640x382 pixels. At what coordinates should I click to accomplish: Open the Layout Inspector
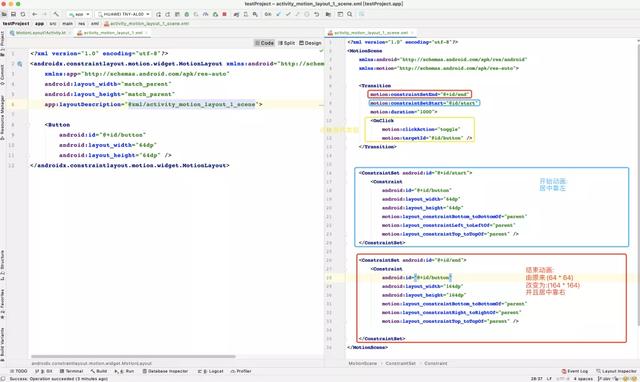coord(616,371)
